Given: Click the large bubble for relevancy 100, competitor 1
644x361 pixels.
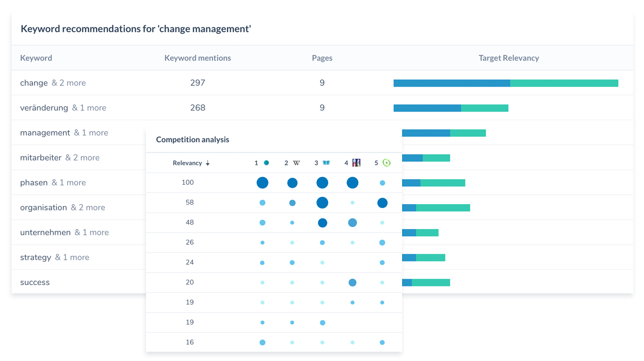Looking at the screenshot, I should 262,183.
